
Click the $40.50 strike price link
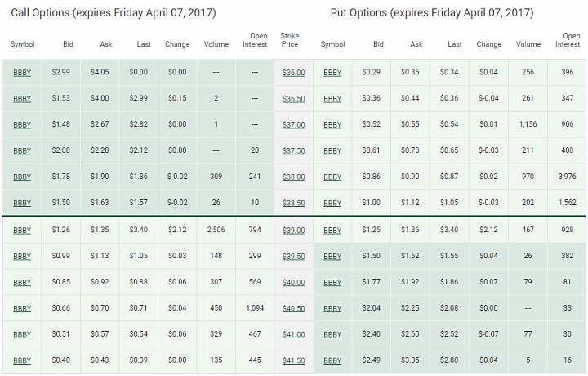tap(293, 308)
